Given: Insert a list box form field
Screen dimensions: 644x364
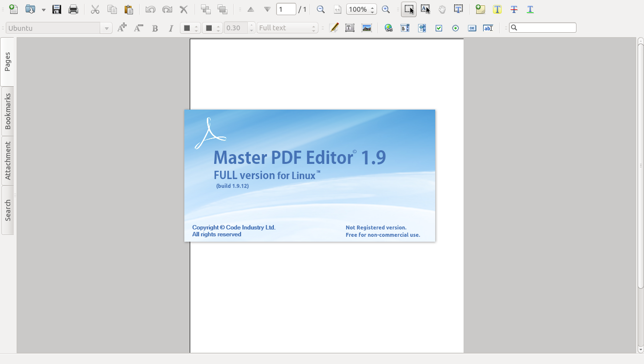Looking at the screenshot, I should tap(405, 28).
